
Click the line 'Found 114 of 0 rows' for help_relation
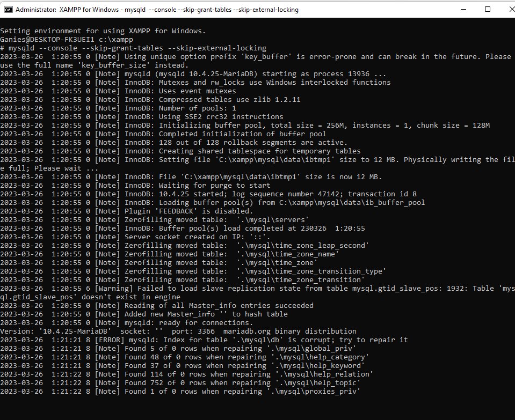(186, 374)
